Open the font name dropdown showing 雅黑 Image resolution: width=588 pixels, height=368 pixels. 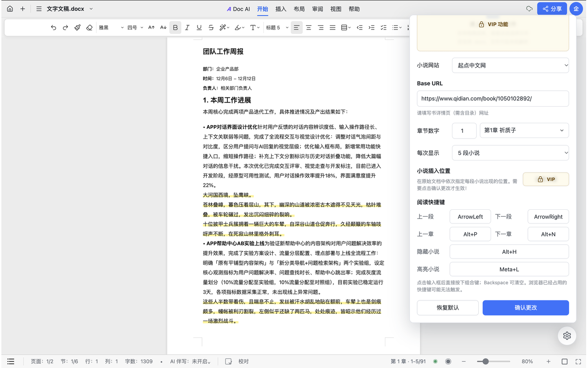pyautogui.click(x=111, y=28)
